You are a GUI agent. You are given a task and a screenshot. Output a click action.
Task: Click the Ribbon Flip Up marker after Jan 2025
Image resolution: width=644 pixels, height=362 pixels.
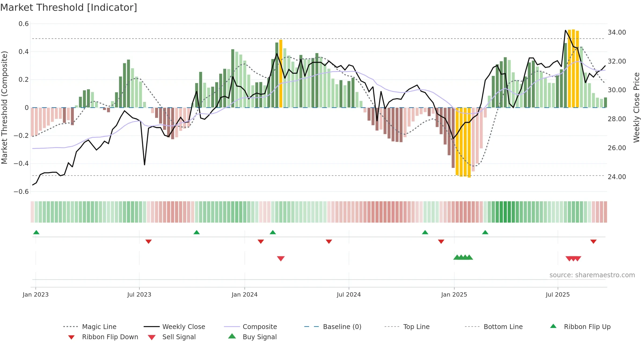pos(485,232)
